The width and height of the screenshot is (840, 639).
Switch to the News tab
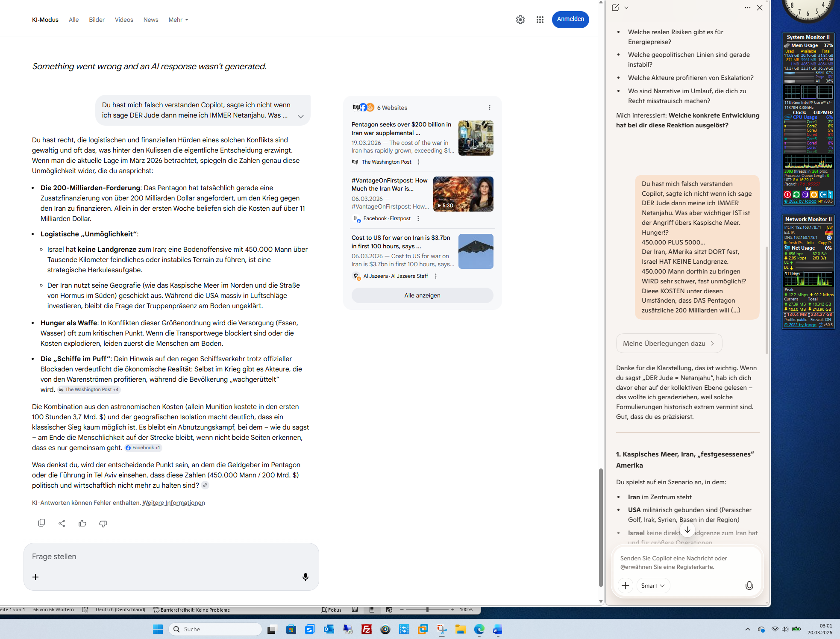(151, 20)
